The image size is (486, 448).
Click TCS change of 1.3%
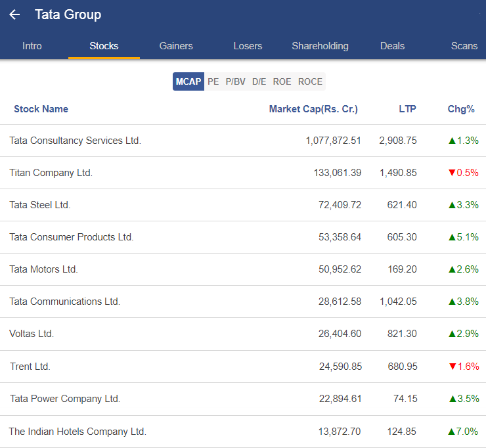point(464,141)
